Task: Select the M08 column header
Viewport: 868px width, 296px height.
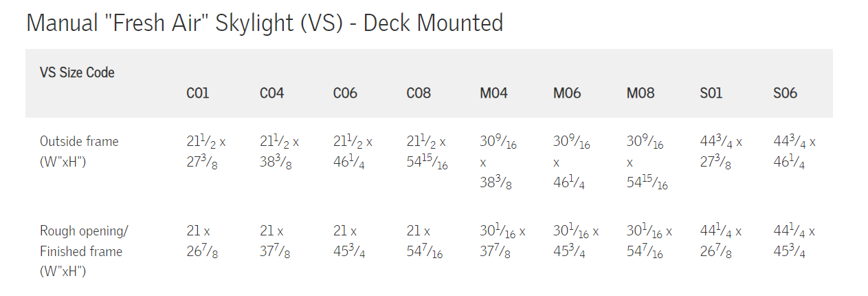Action: pos(641,93)
